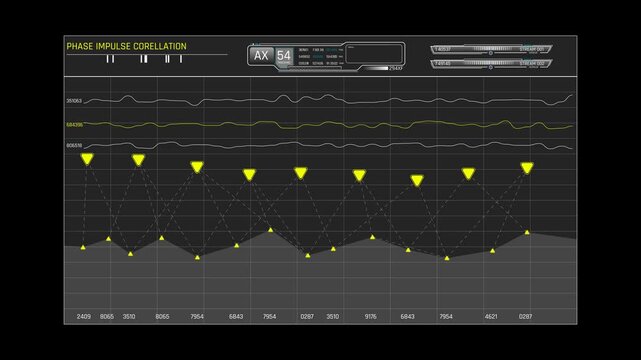
Task: Click the 9176 axis label
Action: coord(370,317)
